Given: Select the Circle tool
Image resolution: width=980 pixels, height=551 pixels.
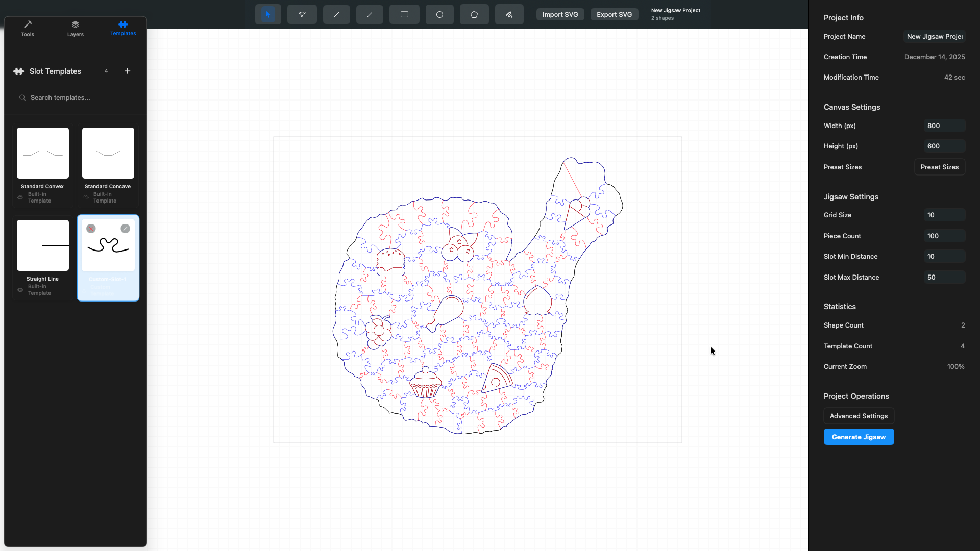Looking at the screenshot, I should click(439, 14).
